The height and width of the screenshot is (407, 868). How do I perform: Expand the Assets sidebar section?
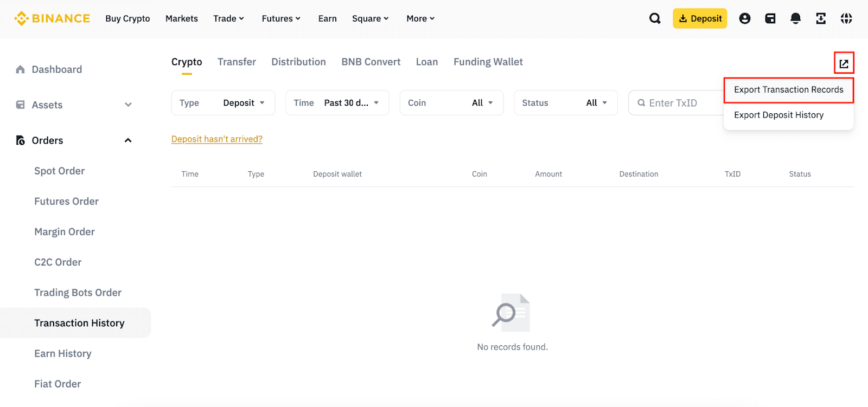coord(128,105)
